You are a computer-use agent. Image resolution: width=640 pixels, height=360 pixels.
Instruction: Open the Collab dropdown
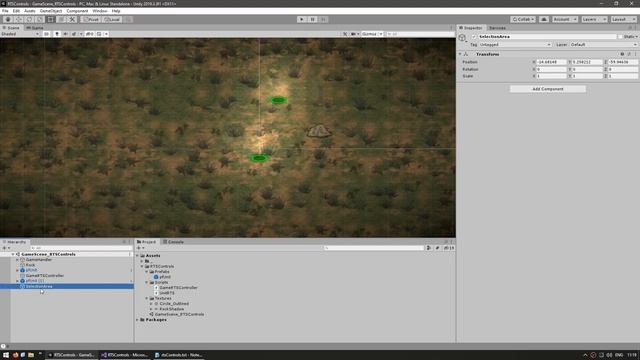(523, 19)
